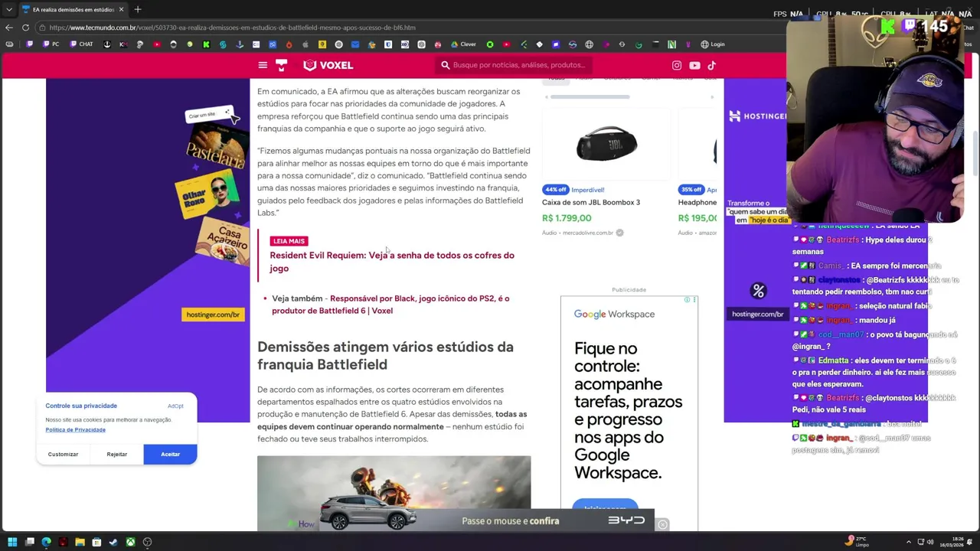
Task: Click the browser address bar URL
Action: [x=232, y=28]
